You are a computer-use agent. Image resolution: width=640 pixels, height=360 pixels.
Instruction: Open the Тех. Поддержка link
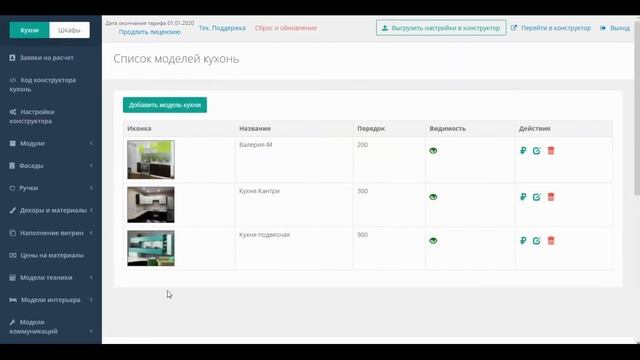222,28
